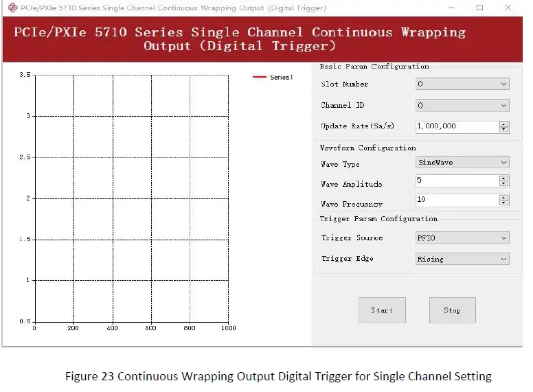Open the Trigger Source PFI0 dropdown
Viewport: 533px width, 392px height.
tap(462, 238)
